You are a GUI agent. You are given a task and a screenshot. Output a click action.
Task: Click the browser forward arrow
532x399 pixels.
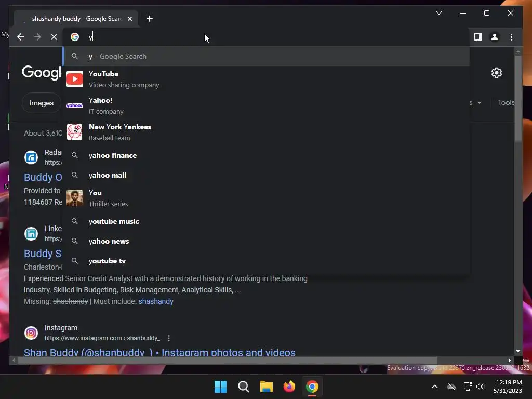[x=37, y=37]
